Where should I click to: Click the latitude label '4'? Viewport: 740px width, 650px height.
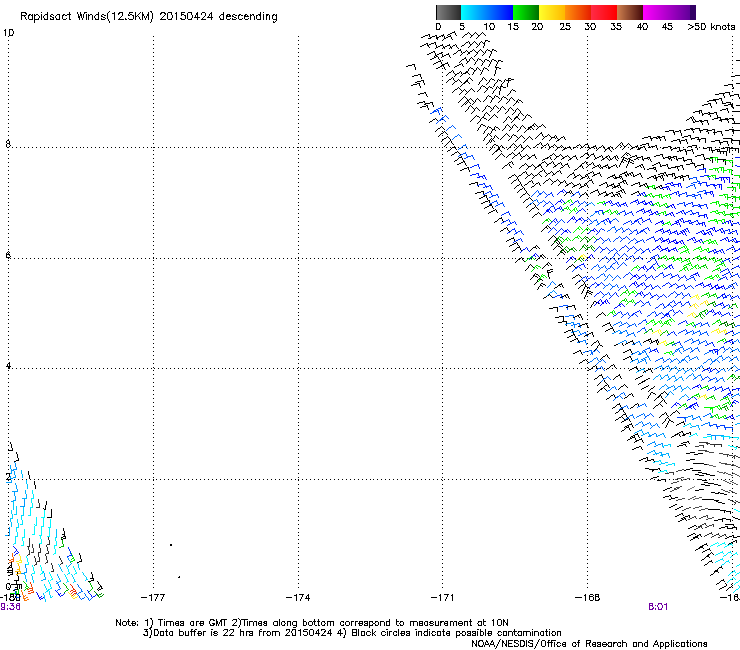click(8, 365)
